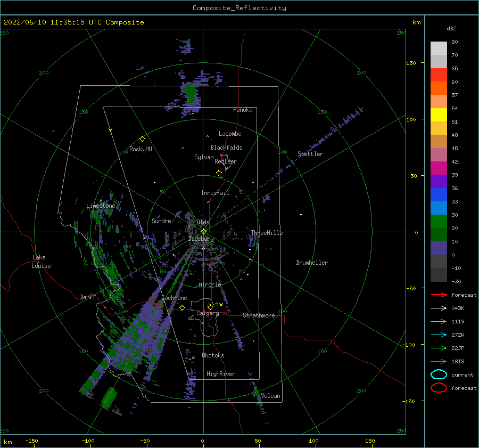This screenshot has height=448, width=479.
Task: Click the Lacombe label
Action: tap(230, 134)
